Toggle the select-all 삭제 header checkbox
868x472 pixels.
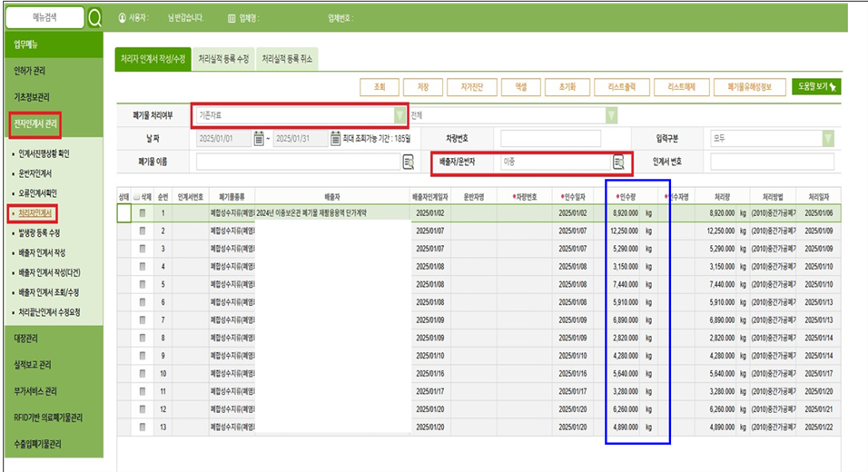pos(137,196)
